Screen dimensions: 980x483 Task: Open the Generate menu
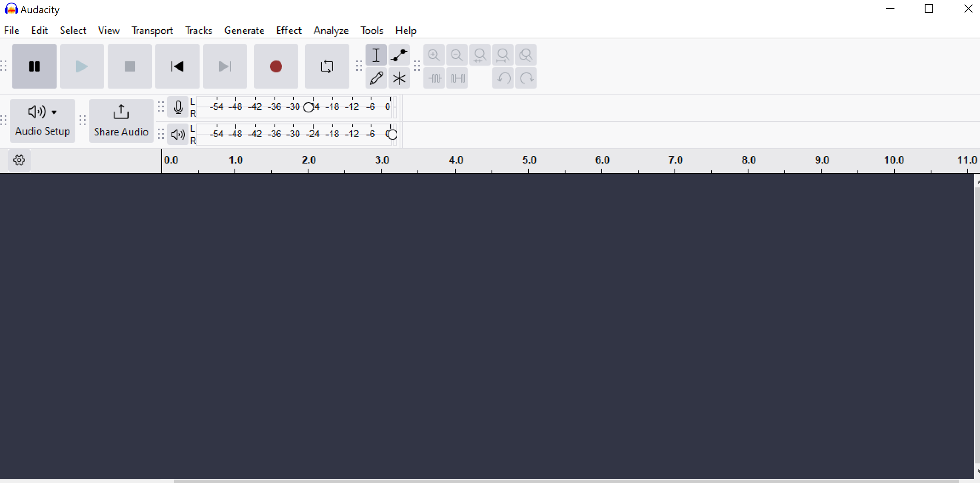[x=244, y=31]
